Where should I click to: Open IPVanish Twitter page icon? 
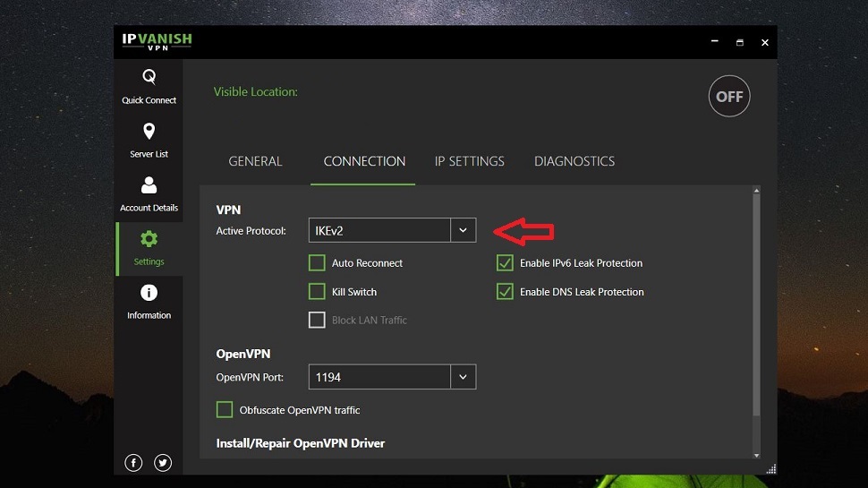pyautogui.click(x=163, y=463)
